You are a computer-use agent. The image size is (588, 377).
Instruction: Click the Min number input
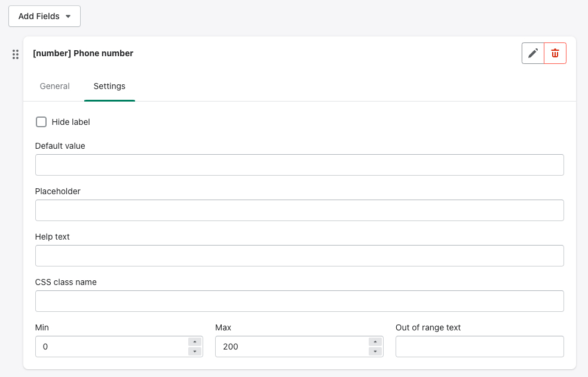tap(111, 347)
